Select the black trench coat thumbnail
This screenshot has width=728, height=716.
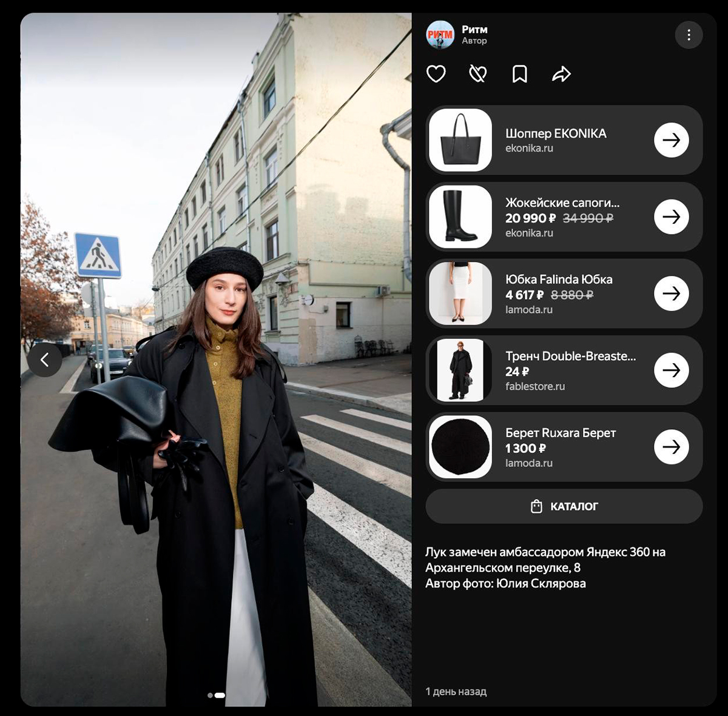(460, 370)
